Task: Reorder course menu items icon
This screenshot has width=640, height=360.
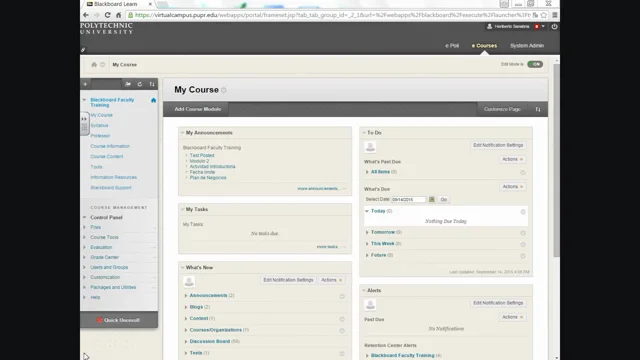Action: (x=152, y=84)
